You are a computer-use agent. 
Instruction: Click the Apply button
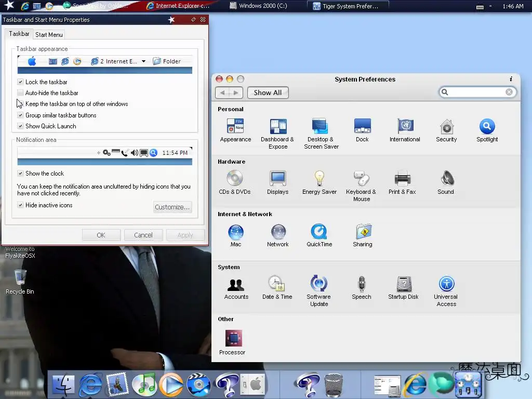(x=185, y=235)
